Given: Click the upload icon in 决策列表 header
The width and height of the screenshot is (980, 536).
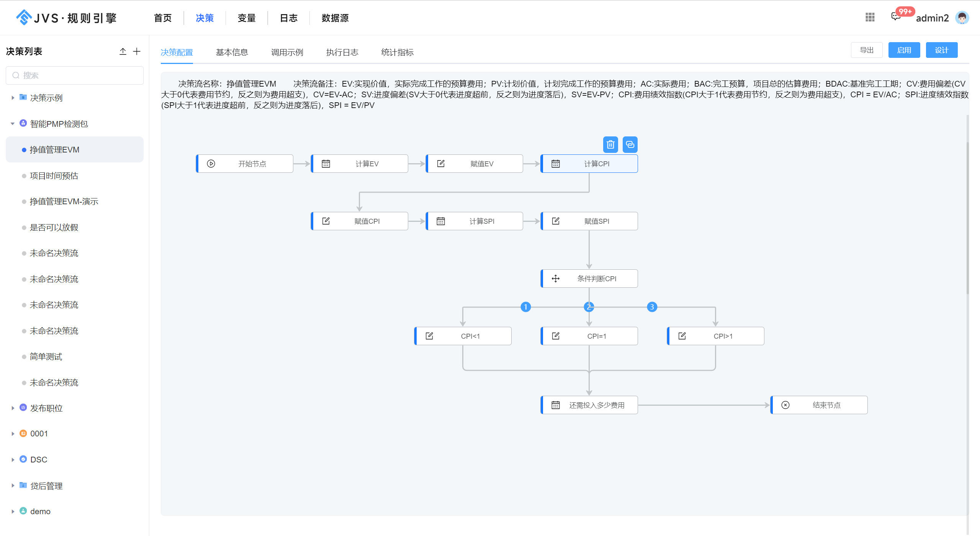Looking at the screenshot, I should click(123, 51).
